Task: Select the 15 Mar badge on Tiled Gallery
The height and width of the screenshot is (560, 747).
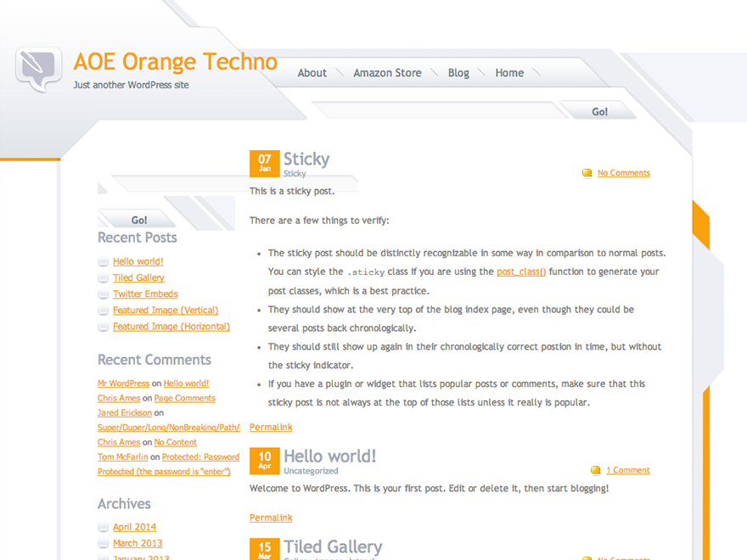Action: tap(264, 550)
